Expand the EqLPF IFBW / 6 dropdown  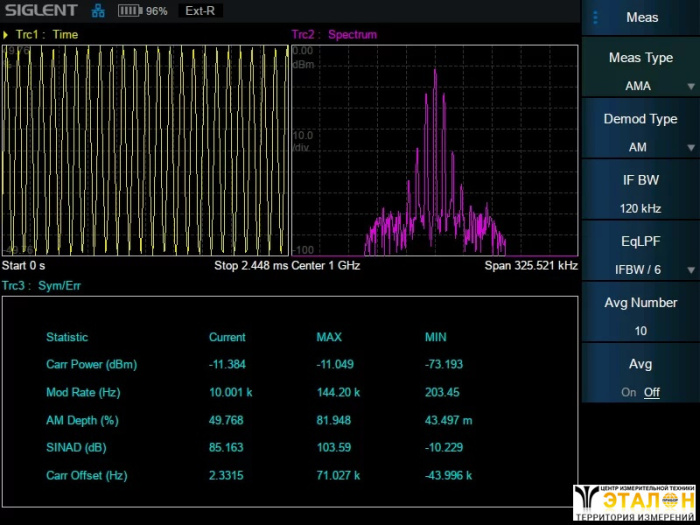point(640,255)
